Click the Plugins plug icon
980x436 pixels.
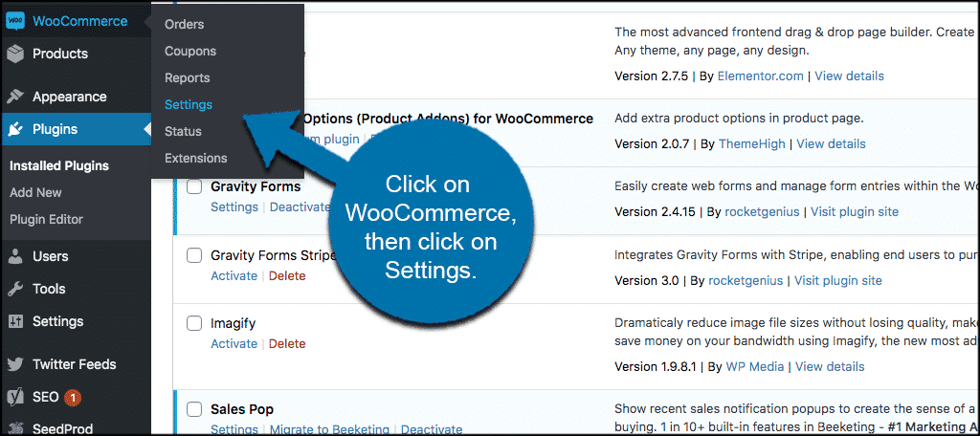pyautogui.click(x=15, y=130)
